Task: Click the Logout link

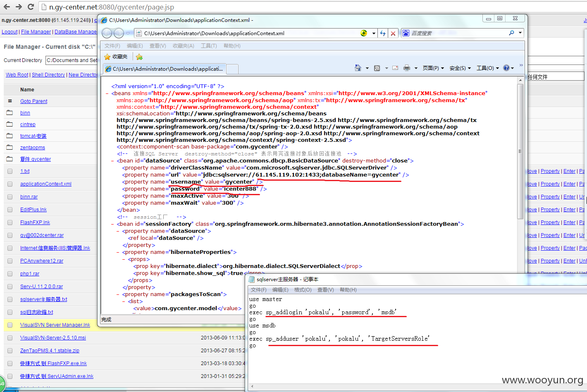Action: click(10, 32)
